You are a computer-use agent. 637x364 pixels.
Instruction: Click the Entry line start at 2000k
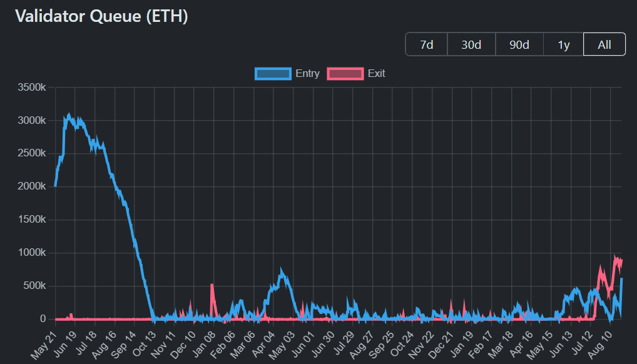point(56,186)
